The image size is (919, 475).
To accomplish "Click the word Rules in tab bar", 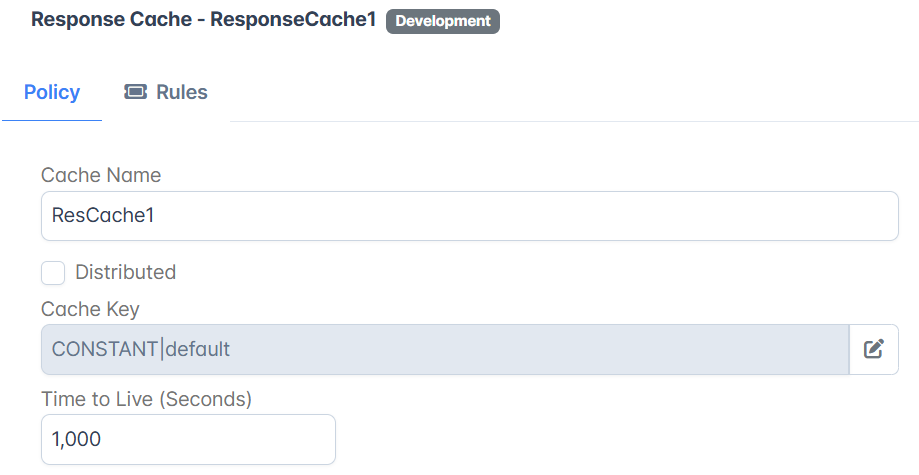I will click(182, 92).
